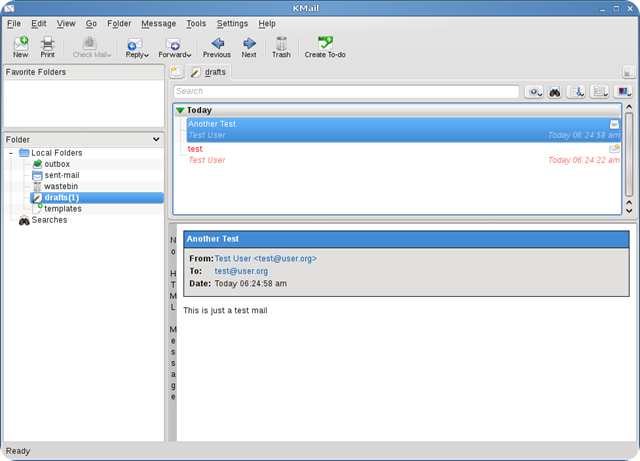The height and width of the screenshot is (461, 640).
Task: Go to Previous message
Action: 217,47
